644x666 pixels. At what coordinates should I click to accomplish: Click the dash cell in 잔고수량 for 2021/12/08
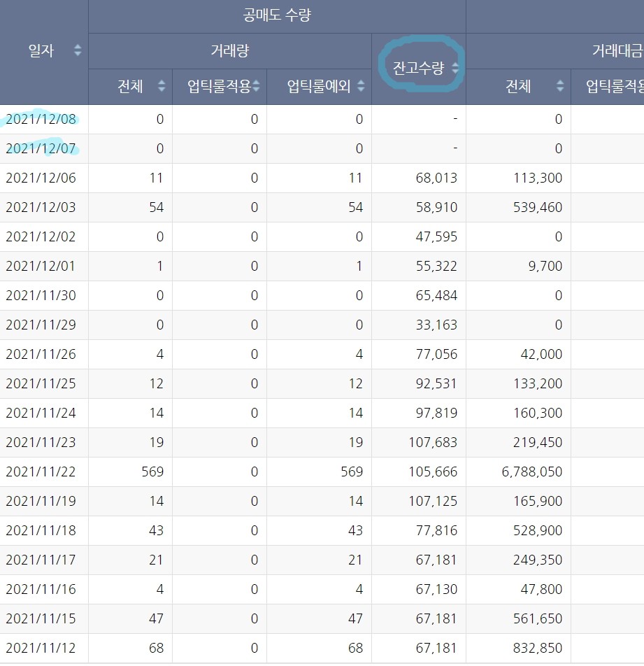(x=454, y=119)
